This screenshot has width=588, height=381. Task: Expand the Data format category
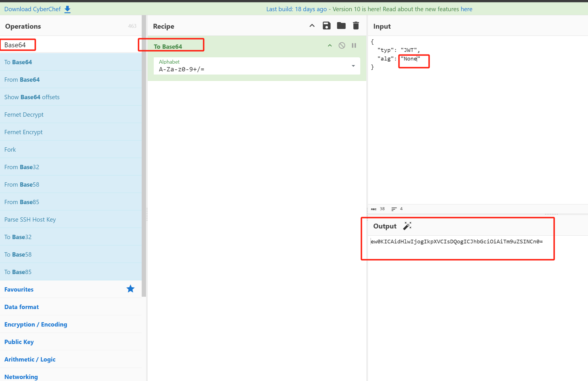click(22, 307)
